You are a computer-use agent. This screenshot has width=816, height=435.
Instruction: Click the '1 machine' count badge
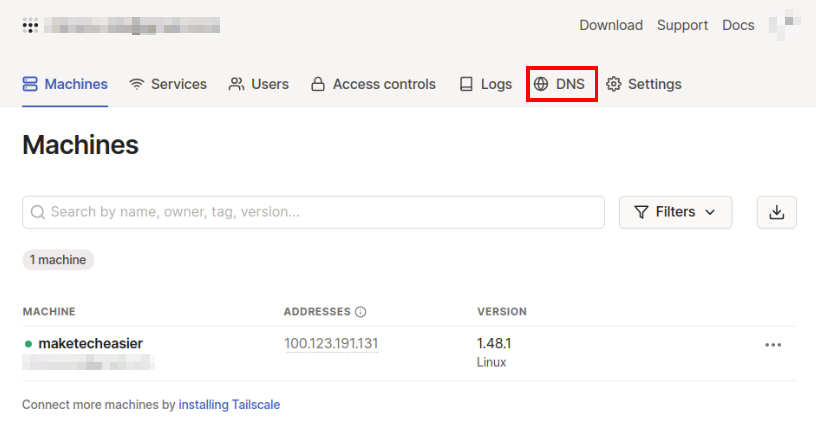tap(58, 260)
